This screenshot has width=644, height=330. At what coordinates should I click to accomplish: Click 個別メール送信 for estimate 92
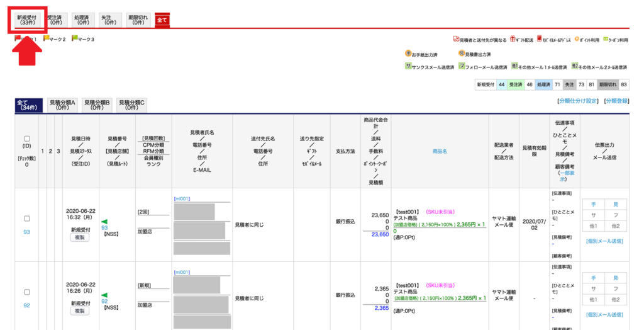604,315
